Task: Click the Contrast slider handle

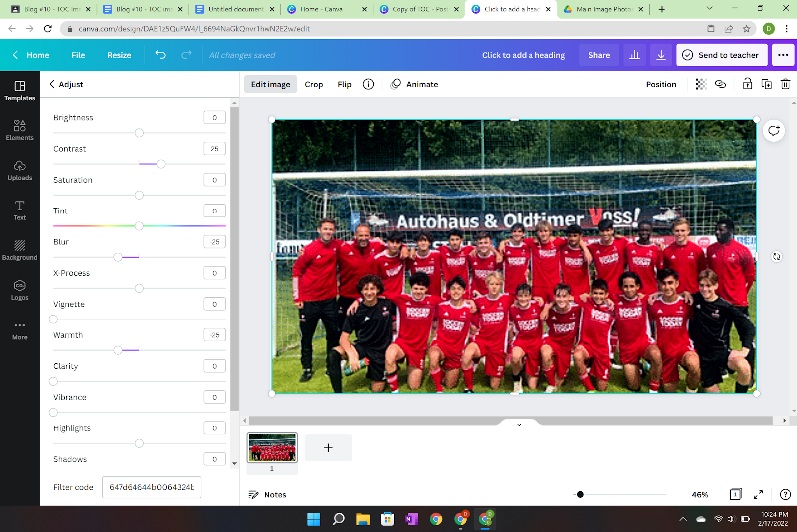Action: tap(161, 164)
